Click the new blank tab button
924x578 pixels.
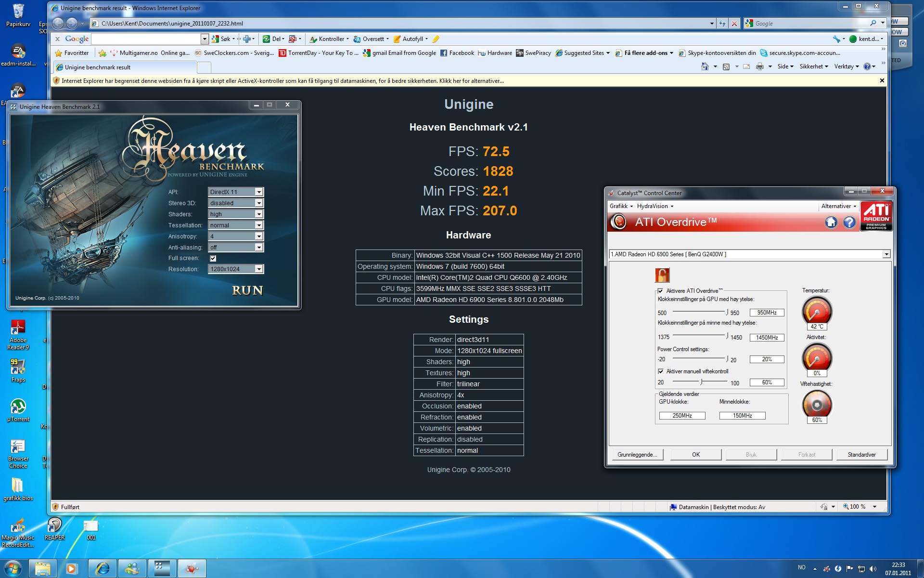[x=204, y=67]
